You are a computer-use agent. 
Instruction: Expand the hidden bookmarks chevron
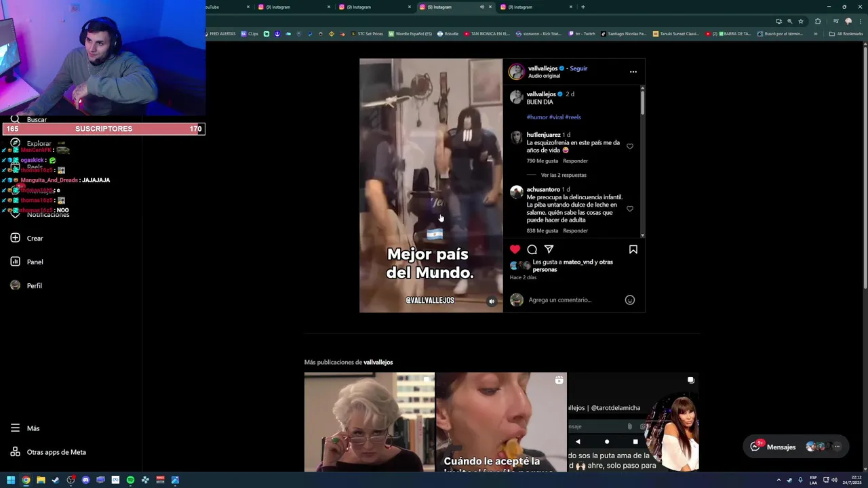[x=816, y=34]
